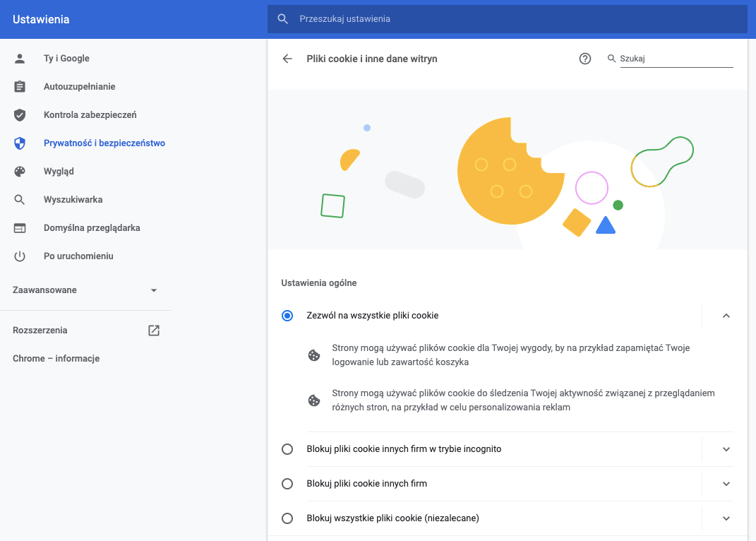The width and height of the screenshot is (756, 541).
Task: Click the Autouzupełnianie form icon
Action: coord(20,86)
